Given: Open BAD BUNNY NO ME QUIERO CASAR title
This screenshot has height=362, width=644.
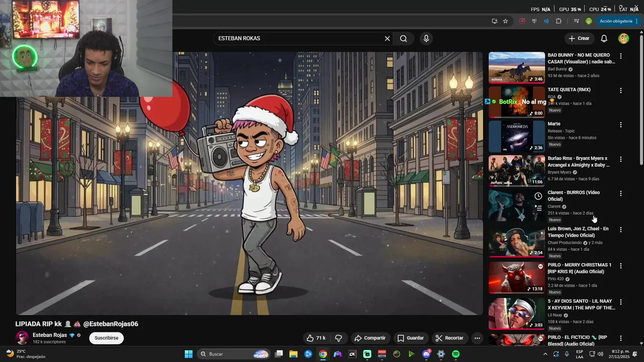Looking at the screenshot, I should point(581,58).
